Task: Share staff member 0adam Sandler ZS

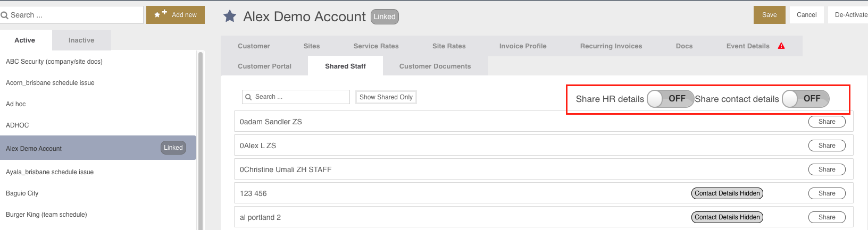Action: 827,122
